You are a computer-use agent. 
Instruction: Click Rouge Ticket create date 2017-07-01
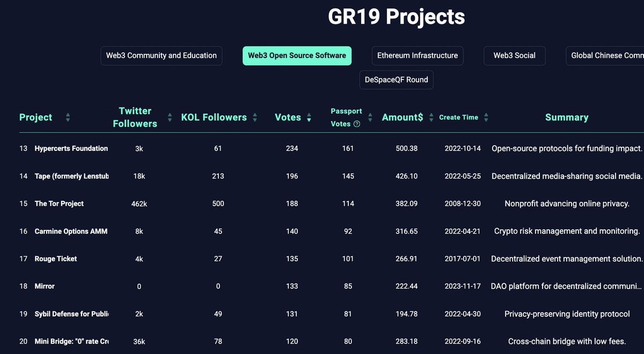(x=463, y=259)
